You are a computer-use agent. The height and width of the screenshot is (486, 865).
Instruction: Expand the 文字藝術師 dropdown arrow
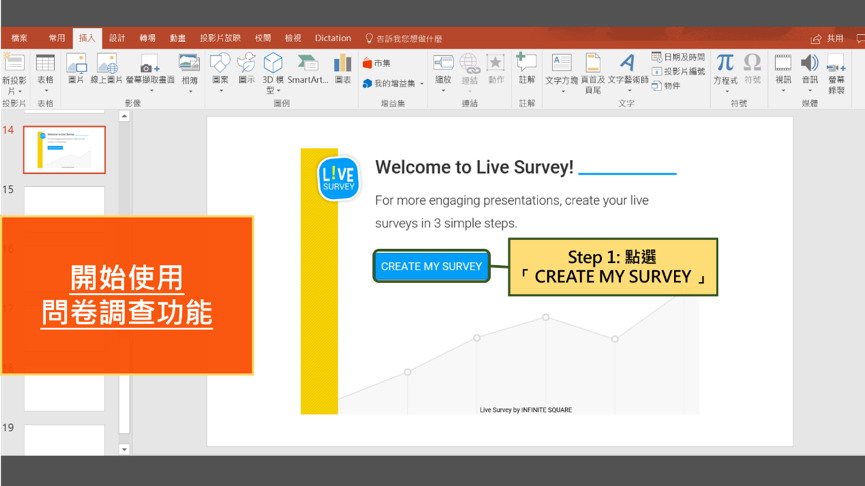tap(628, 91)
